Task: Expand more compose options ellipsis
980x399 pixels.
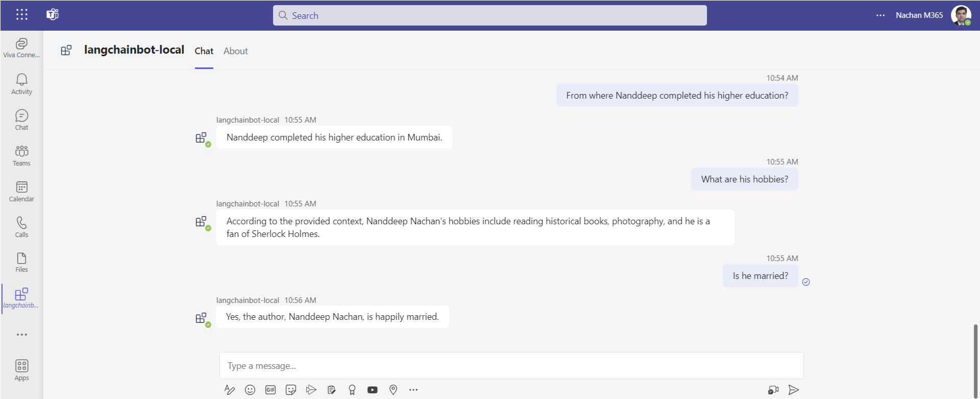Action: click(413, 390)
